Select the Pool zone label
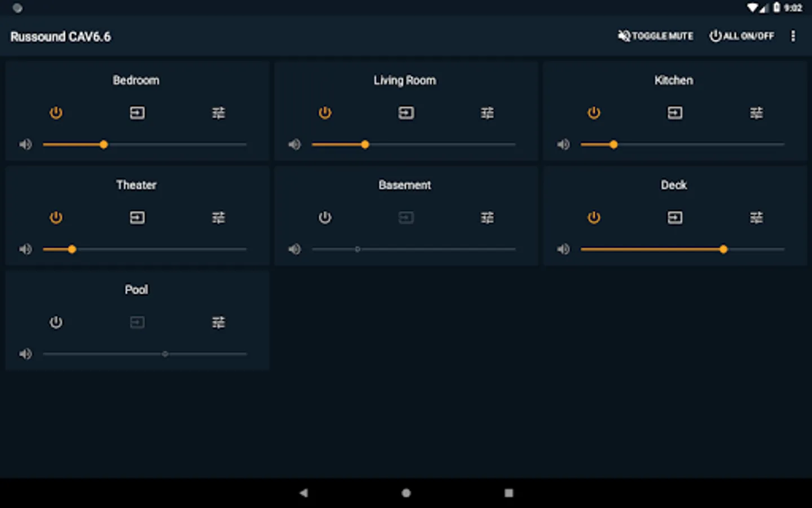Image resolution: width=812 pixels, height=508 pixels. 136,290
